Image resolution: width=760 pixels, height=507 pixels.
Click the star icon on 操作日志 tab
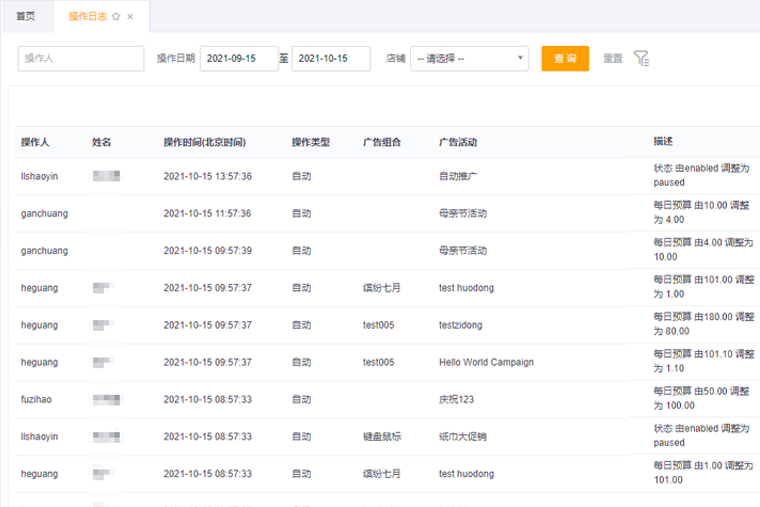116,17
